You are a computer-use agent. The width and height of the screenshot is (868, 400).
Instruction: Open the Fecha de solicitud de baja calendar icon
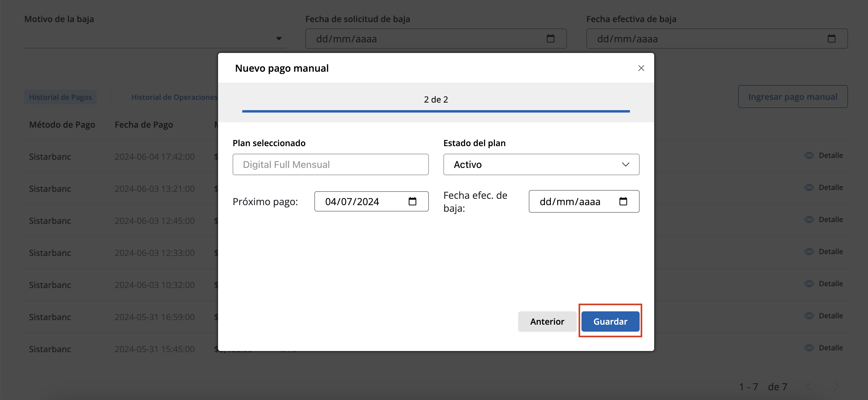tap(550, 38)
